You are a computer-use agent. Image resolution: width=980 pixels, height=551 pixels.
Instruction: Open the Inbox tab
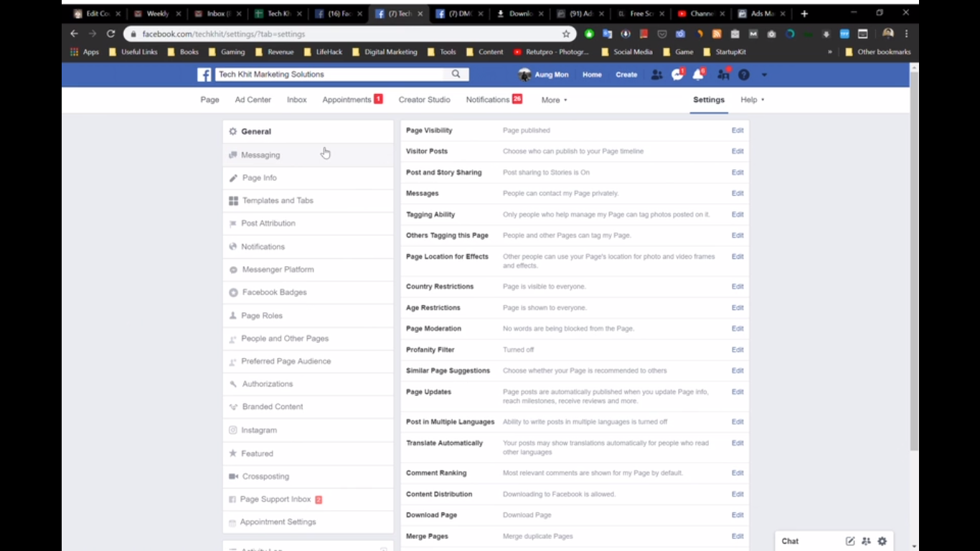click(296, 100)
